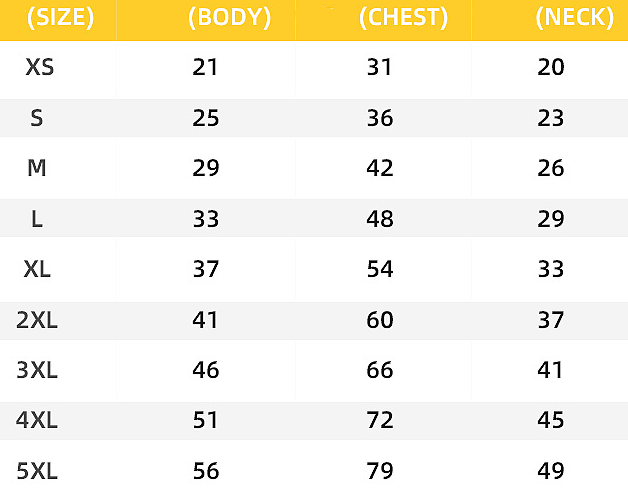The width and height of the screenshot is (628, 496).
Task: Click the 3XL size label
Action: click(x=38, y=371)
